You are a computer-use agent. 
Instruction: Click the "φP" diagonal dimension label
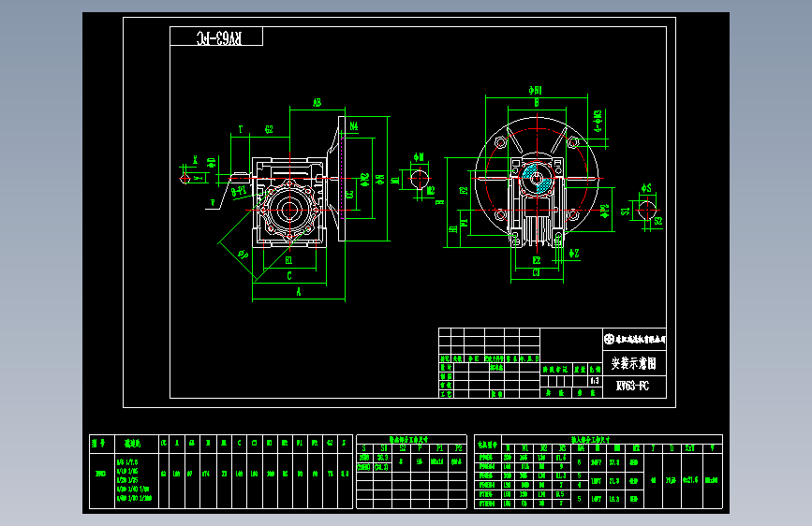[x=243, y=254]
